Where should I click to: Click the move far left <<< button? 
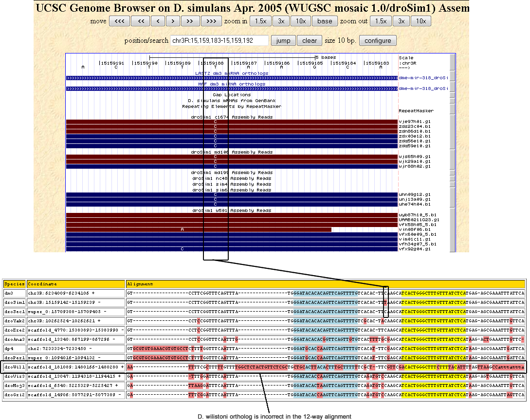pyautogui.click(x=119, y=21)
